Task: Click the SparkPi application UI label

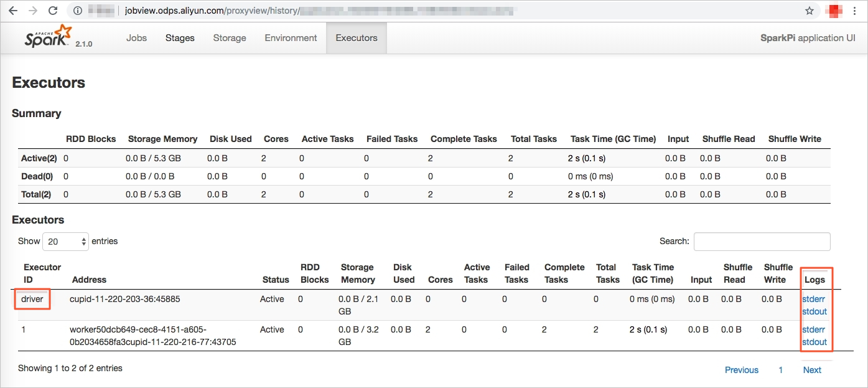Action: point(808,38)
